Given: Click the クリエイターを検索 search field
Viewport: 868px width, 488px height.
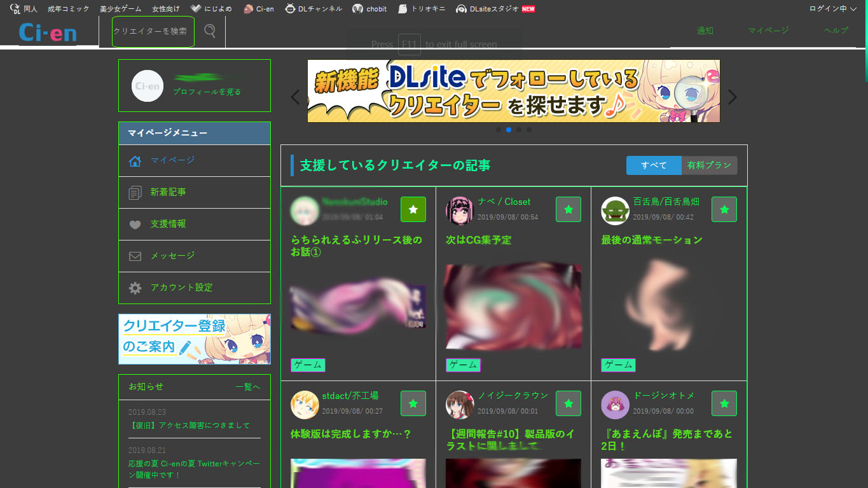Looking at the screenshot, I should (x=153, y=31).
